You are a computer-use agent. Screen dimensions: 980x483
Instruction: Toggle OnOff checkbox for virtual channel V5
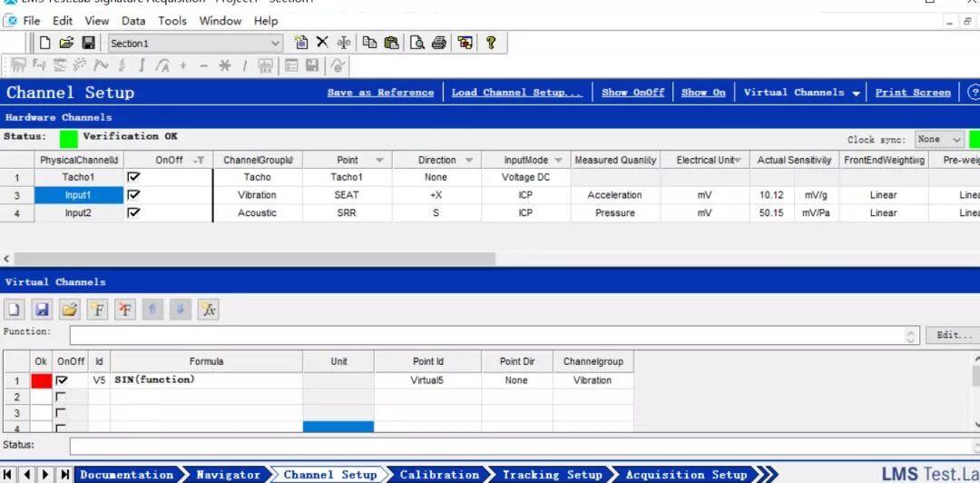pos(61,379)
